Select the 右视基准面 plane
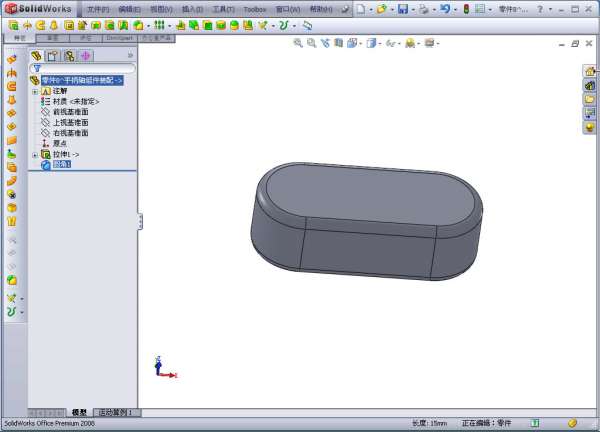Screen dimensions: 600x432 click(70, 133)
